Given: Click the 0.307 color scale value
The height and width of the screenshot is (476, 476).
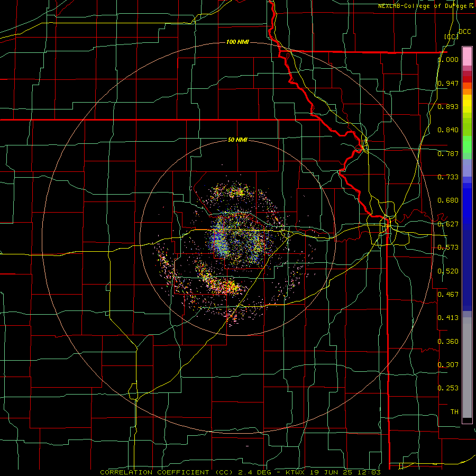Looking at the screenshot, I should coord(448,364).
